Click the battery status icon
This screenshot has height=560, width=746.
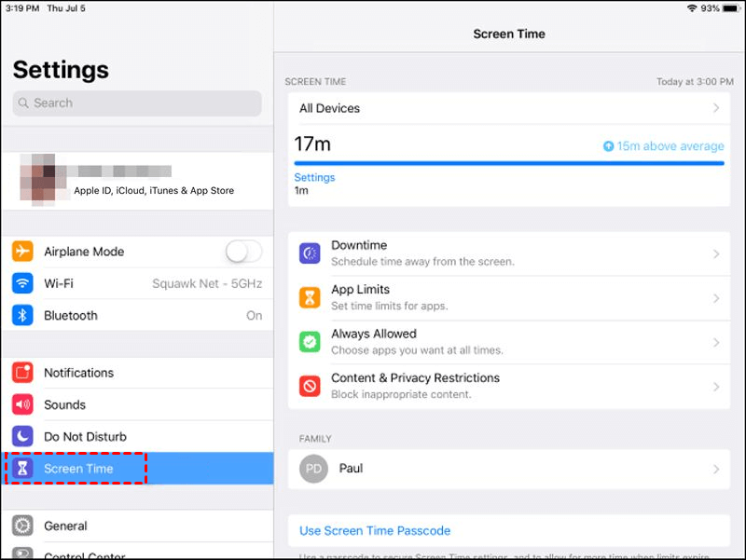pos(730,8)
